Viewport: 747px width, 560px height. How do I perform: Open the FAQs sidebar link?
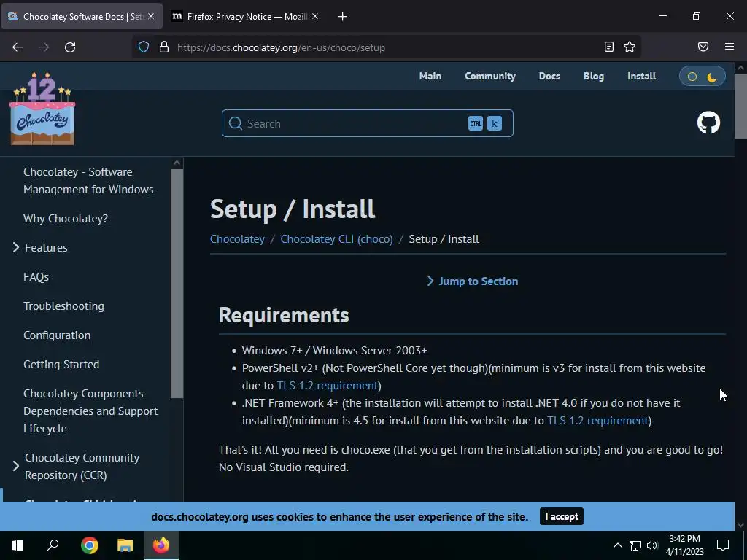(36, 276)
